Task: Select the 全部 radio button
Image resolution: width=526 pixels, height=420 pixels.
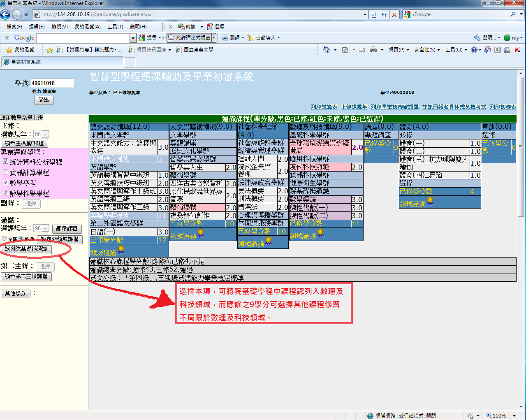Action: click(4, 239)
